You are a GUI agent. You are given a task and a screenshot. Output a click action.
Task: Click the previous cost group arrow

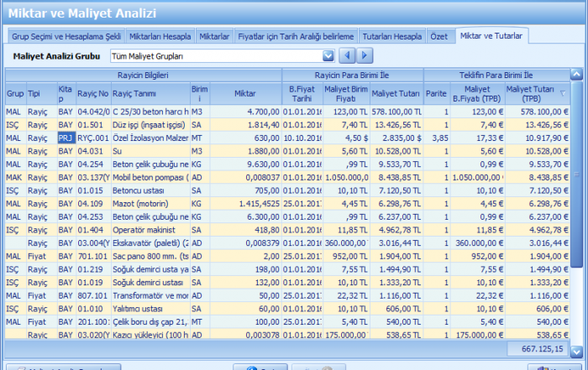[347, 56]
